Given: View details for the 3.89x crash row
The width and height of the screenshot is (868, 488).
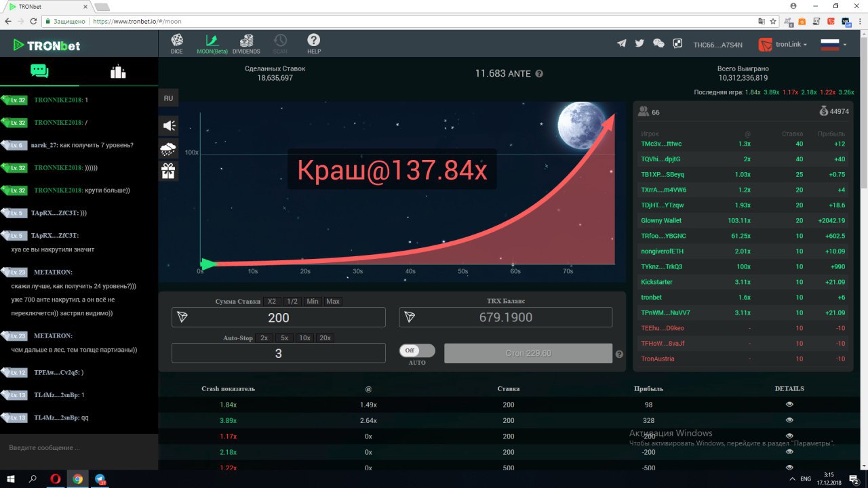Looking at the screenshot, I should (789, 420).
